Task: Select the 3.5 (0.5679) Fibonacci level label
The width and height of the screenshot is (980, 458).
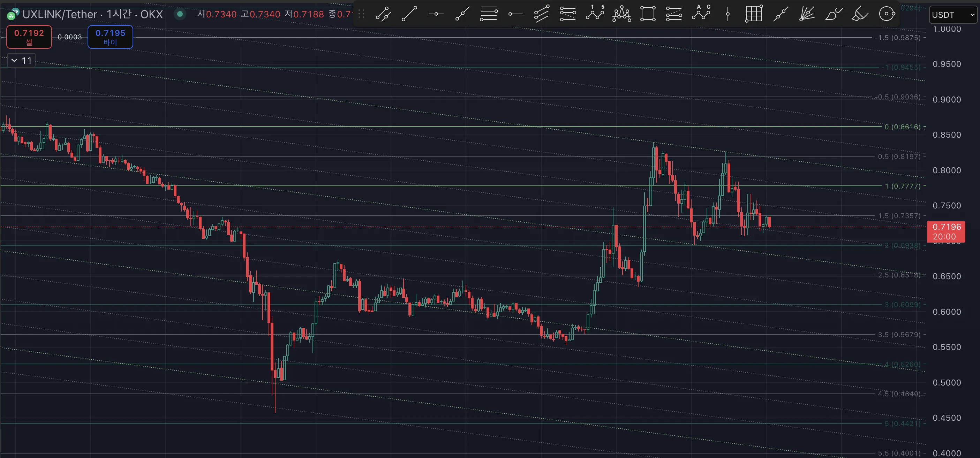Action: tap(899, 335)
